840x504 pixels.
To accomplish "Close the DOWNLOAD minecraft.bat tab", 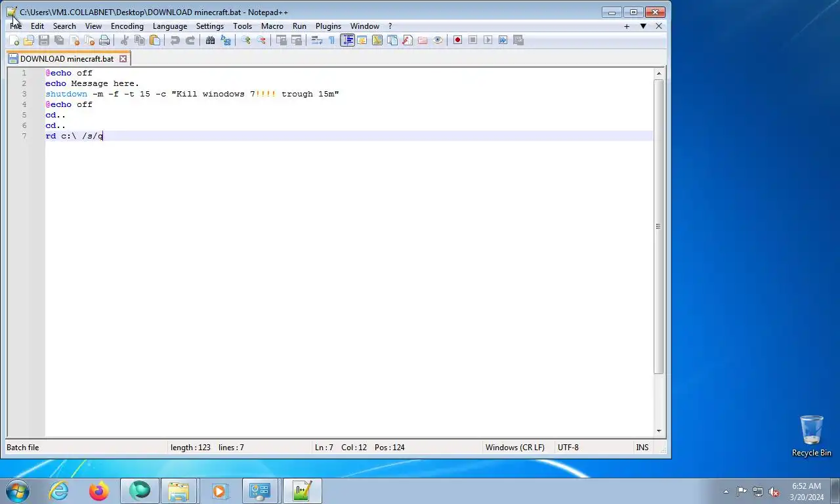I will (123, 58).
